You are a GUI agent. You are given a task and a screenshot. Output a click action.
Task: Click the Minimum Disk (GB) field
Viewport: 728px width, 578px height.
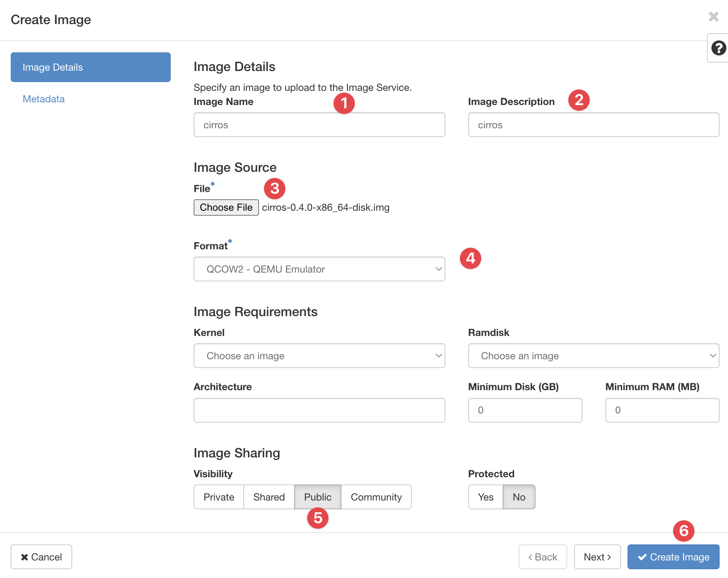coord(525,410)
